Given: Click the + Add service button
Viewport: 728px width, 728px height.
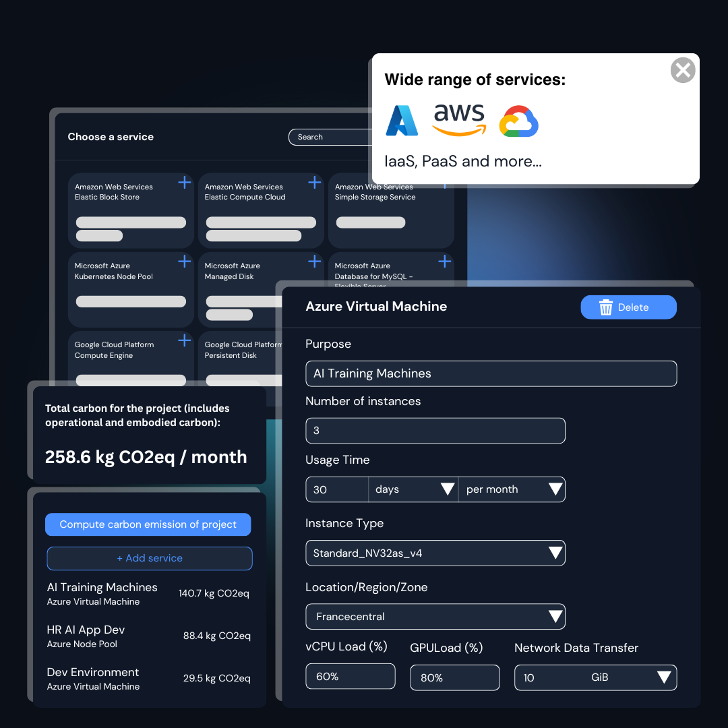Looking at the screenshot, I should coord(150,558).
